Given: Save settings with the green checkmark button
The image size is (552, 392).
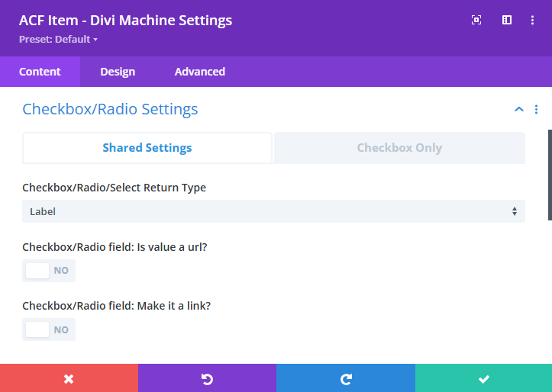Looking at the screenshot, I should pyautogui.click(x=484, y=378).
